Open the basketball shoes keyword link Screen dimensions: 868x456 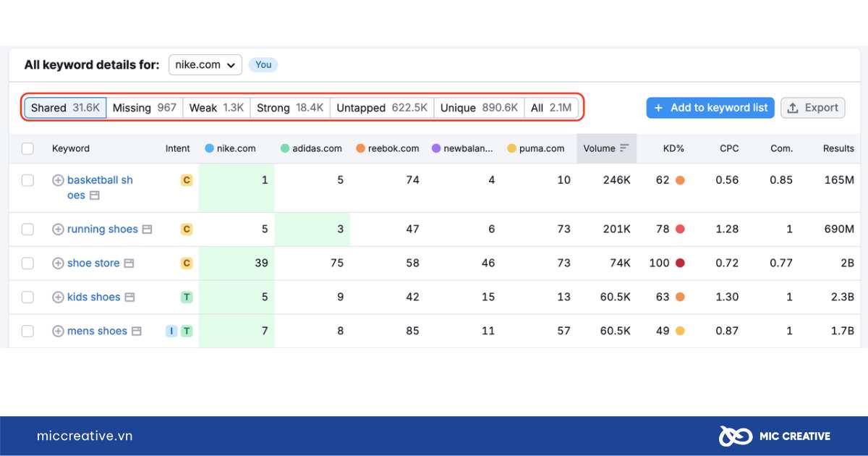click(100, 187)
